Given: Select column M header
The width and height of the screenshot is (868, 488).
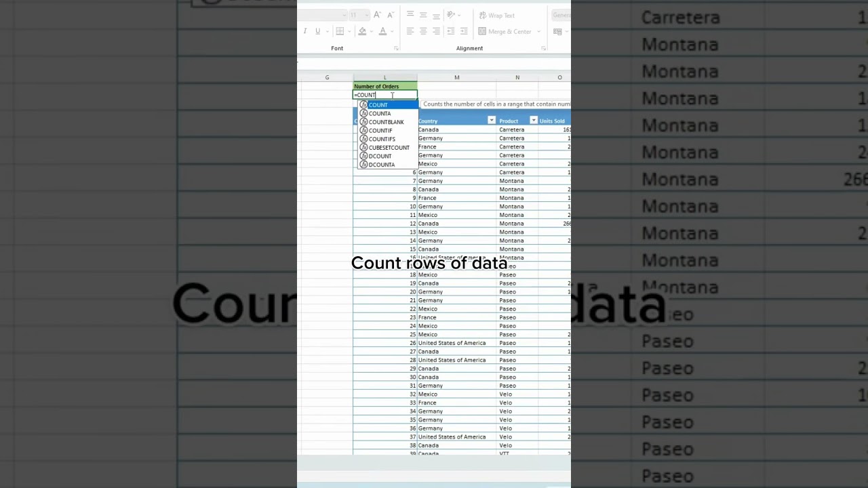Looking at the screenshot, I should point(456,77).
